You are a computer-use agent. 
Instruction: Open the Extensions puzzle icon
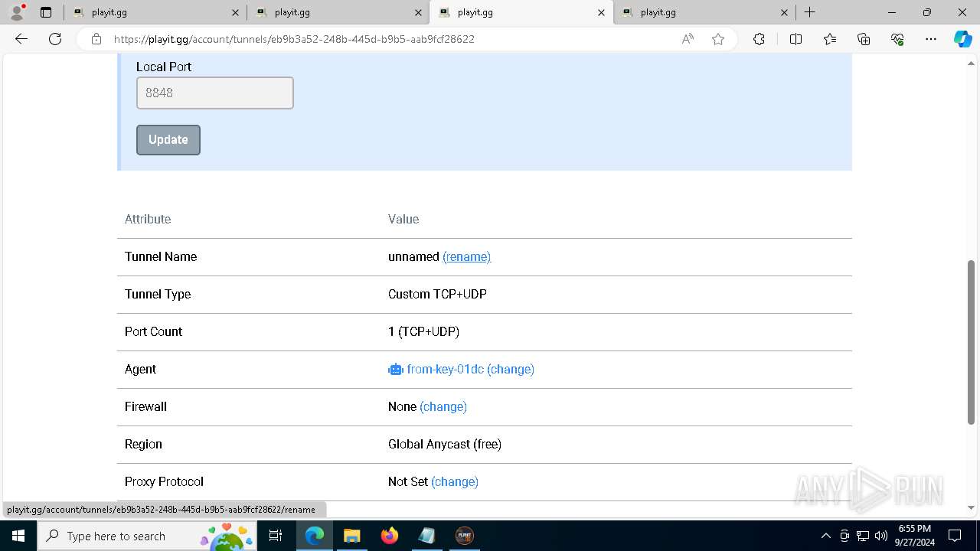pyautogui.click(x=759, y=39)
